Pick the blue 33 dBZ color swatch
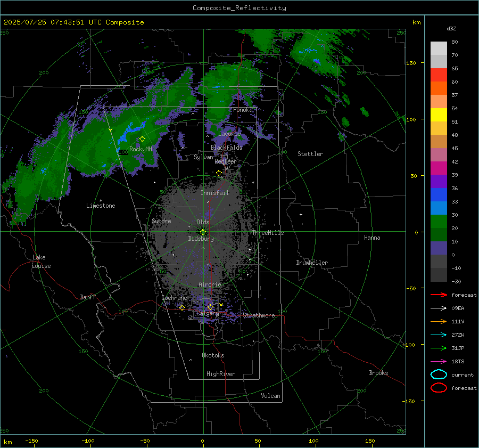 [x=439, y=195]
